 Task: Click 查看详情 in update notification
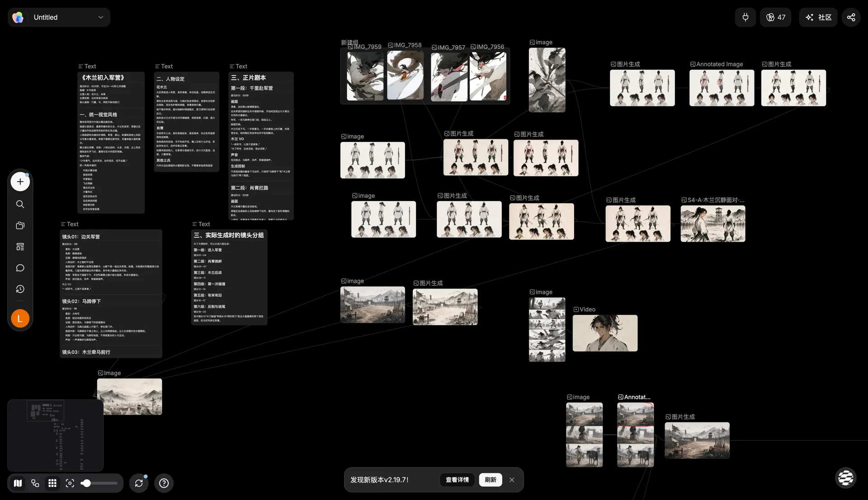457,480
